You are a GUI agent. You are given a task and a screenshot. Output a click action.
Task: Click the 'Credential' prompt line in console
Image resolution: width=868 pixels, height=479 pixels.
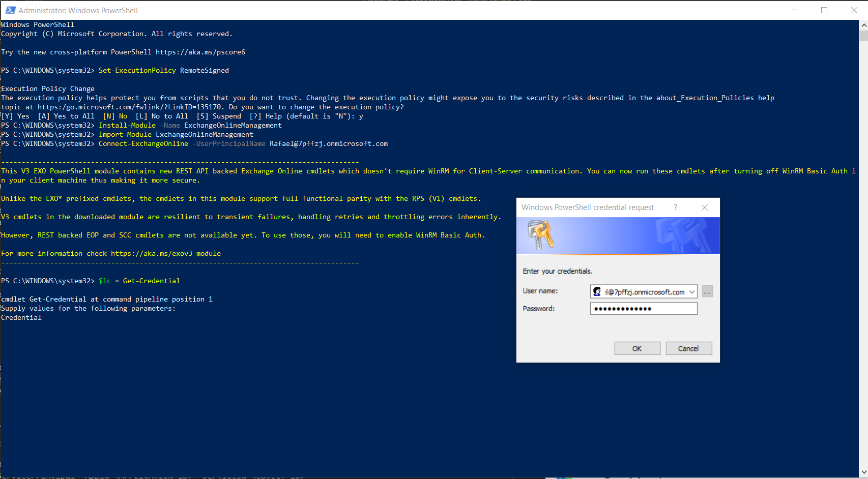[21, 317]
